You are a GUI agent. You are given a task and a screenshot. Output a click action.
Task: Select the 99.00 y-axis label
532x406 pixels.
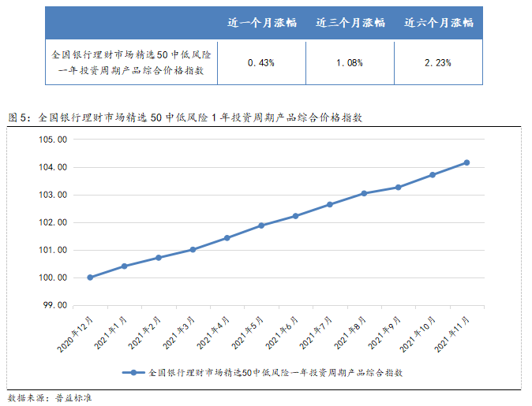tap(55, 305)
